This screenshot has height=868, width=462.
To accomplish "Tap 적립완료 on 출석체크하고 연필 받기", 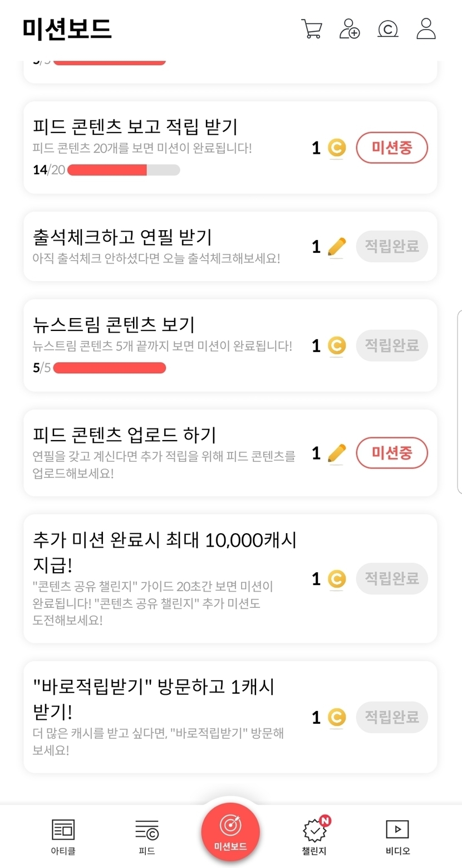I will click(x=392, y=246).
